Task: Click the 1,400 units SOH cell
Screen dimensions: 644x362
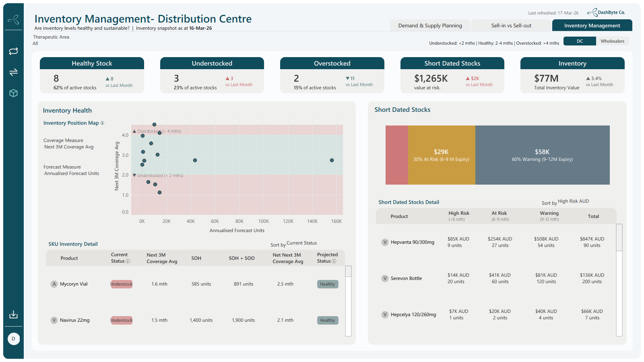Action: click(201, 320)
